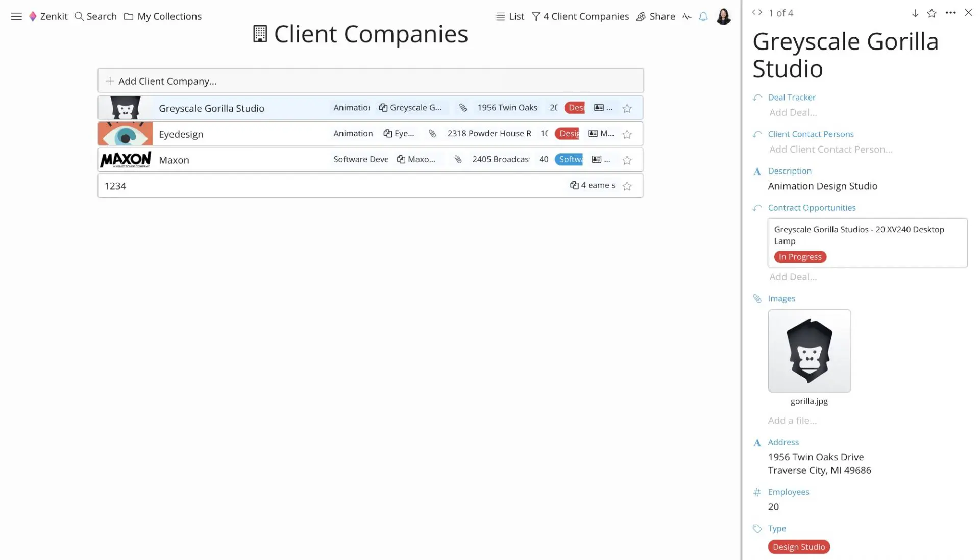The height and width of the screenshot is (560, 980).
Task: Open the 1234 row
Action: [371, 186]
